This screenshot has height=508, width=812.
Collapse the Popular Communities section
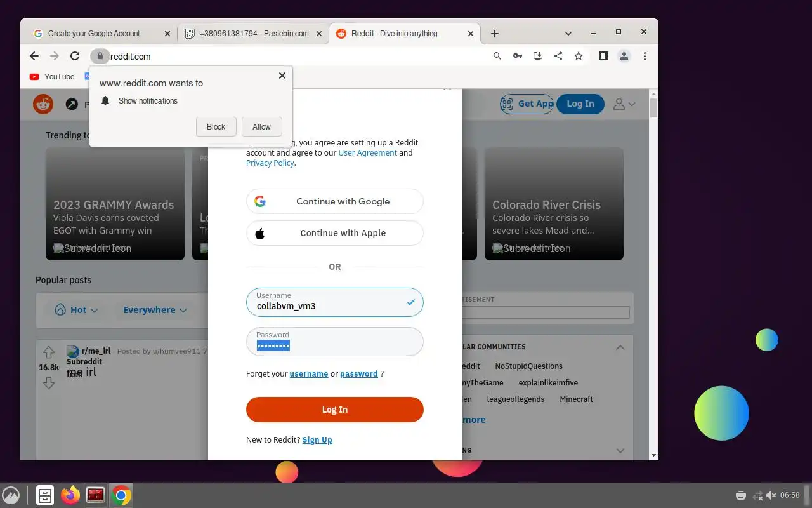click(620, 347)
